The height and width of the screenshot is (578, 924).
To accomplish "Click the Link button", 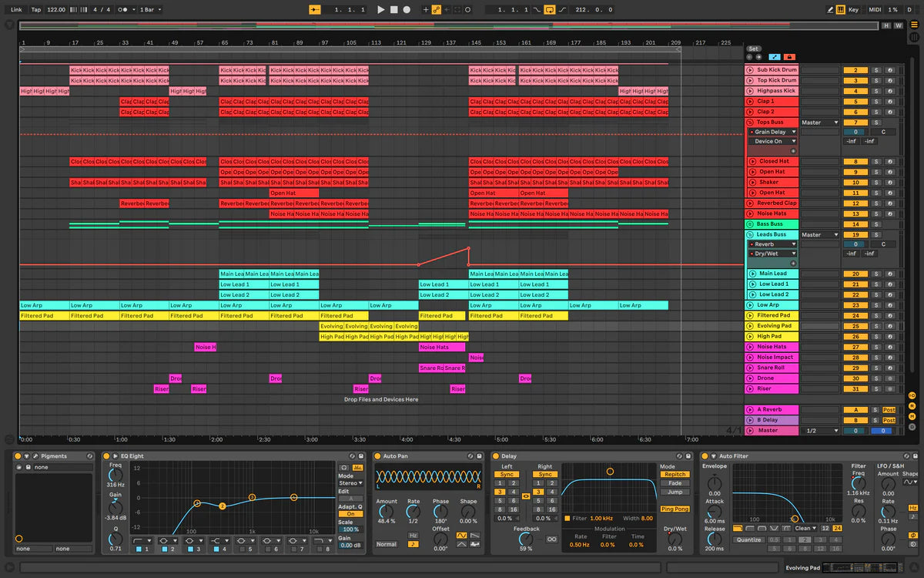I will (16, 9).
